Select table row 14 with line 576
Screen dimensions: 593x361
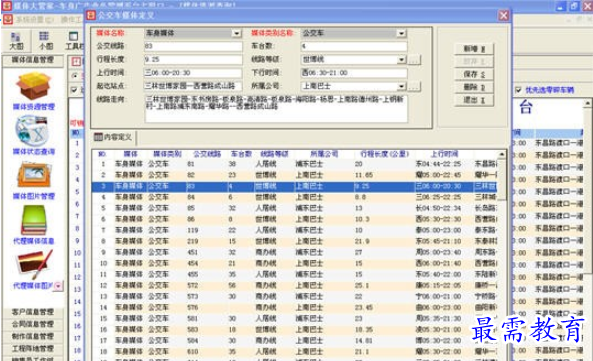295,308
